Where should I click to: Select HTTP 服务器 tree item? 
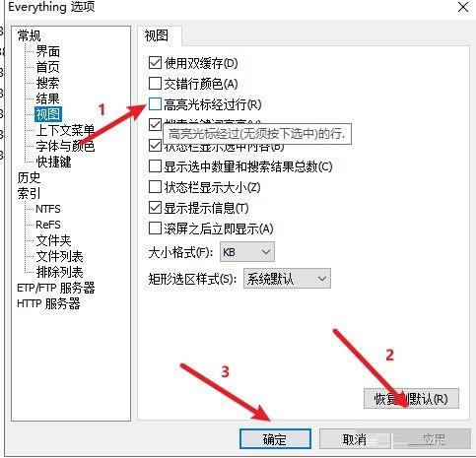tap(48, 303)
